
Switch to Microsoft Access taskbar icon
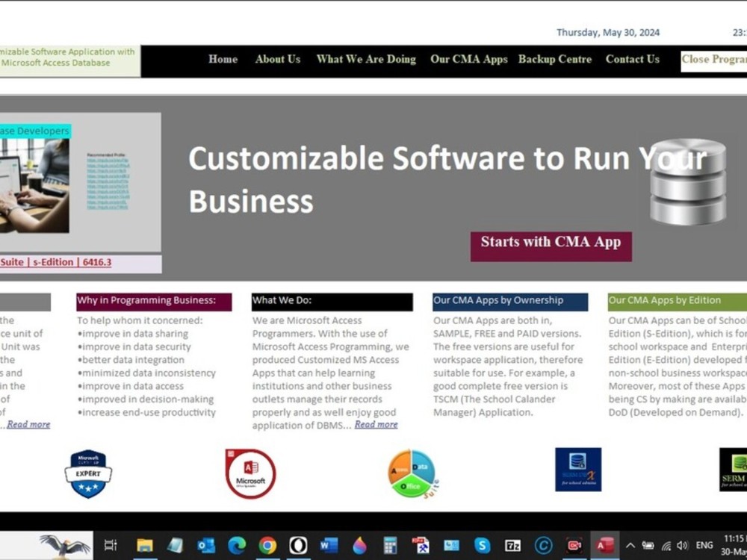(x=605, y=545)
